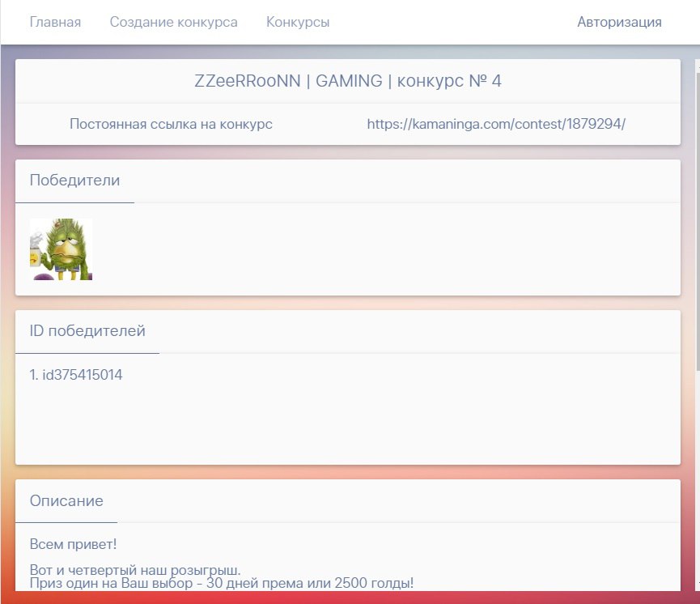
Task: Click the line Вот и четвертый наш розыгрыш
Action: (x=135, y=570)
